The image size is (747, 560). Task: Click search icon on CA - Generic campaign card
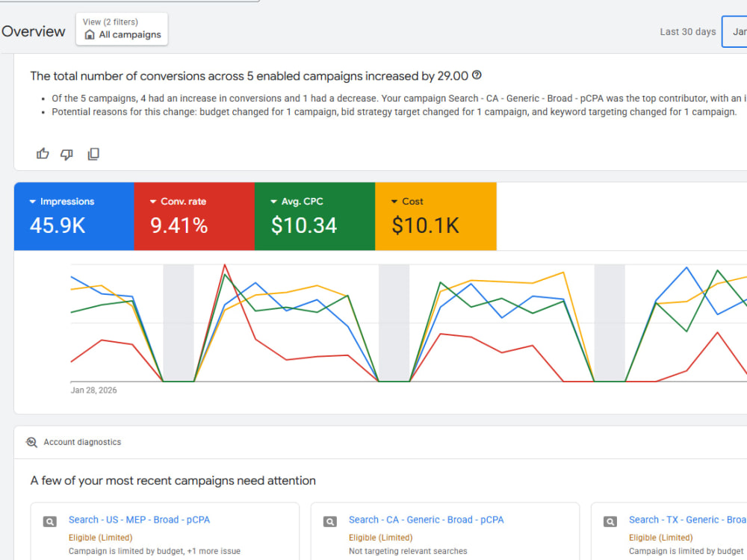[x=329, y=521]
